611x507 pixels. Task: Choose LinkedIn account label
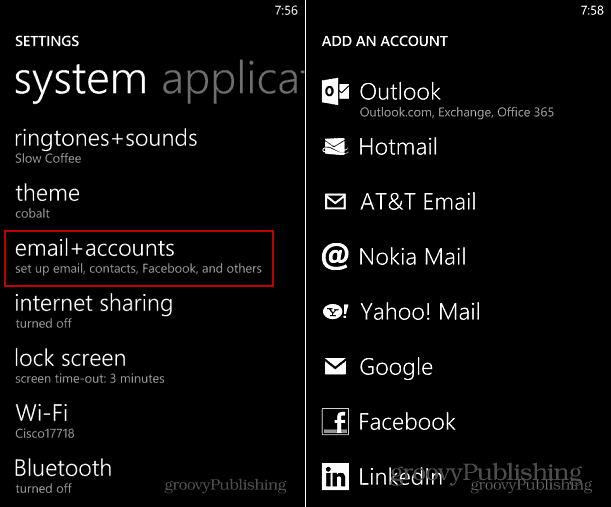401,477
